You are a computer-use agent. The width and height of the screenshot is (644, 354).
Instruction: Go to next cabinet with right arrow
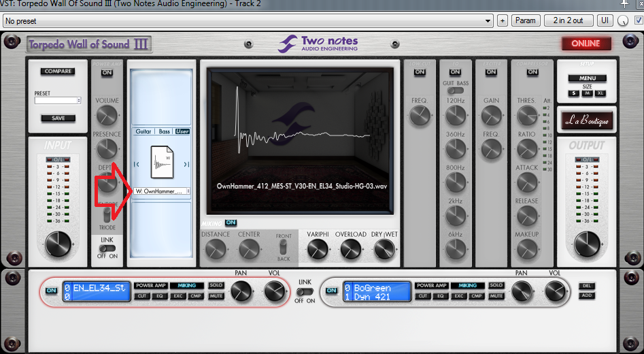coord(186,164)
